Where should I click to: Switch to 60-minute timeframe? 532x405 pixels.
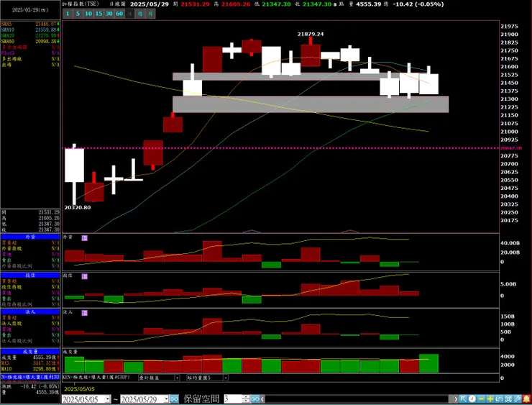(119, 14)
